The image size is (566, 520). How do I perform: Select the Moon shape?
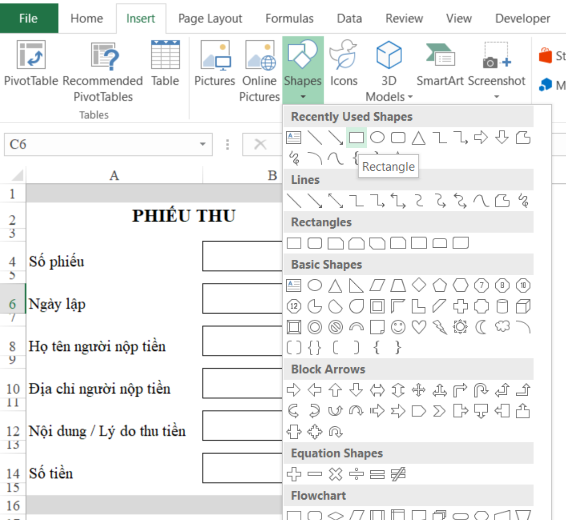(x=481, y=327)
